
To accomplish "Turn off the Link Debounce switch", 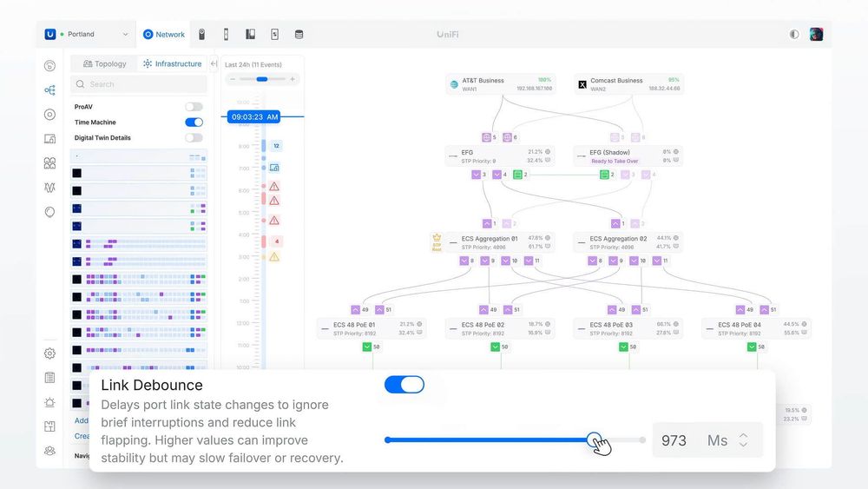I will click(x=404, y=384).
